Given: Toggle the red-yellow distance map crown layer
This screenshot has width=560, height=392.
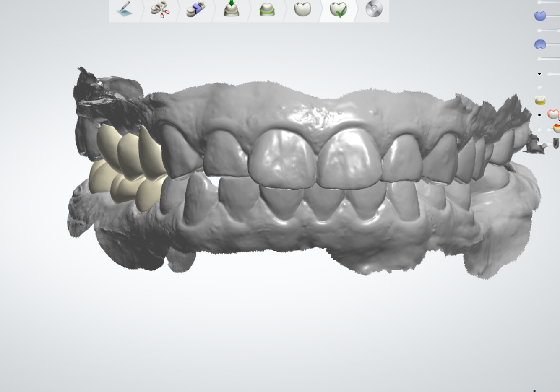Looking at the screenshot, I should pos(556,128).
